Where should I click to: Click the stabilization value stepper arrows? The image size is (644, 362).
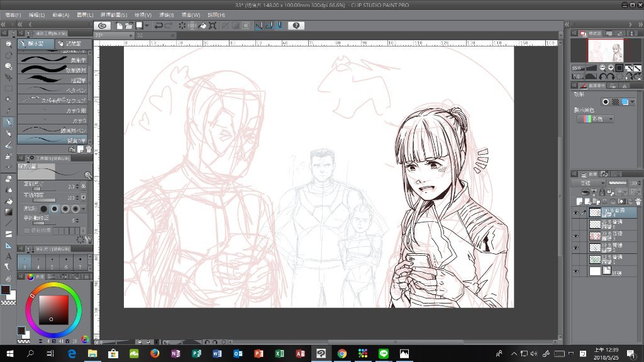[x=77, y=221]
